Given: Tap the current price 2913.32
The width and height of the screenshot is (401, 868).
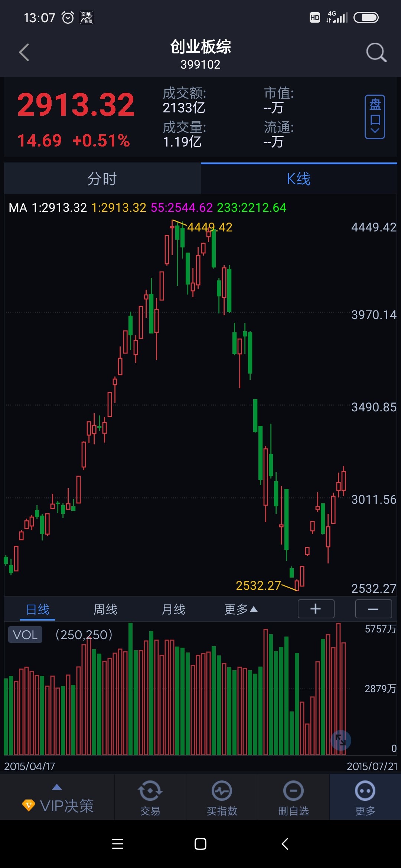Looking at the screenshot, I should coord(76,105).
